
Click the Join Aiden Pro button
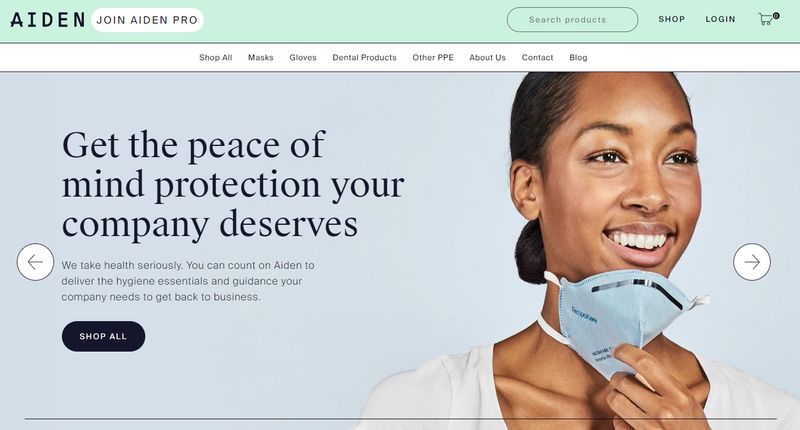(147, 20)
